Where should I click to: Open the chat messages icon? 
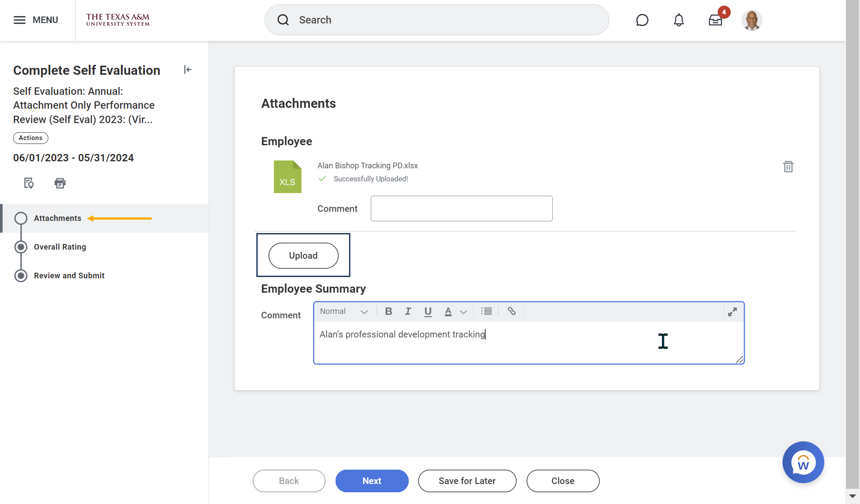(x=642, y=20)
